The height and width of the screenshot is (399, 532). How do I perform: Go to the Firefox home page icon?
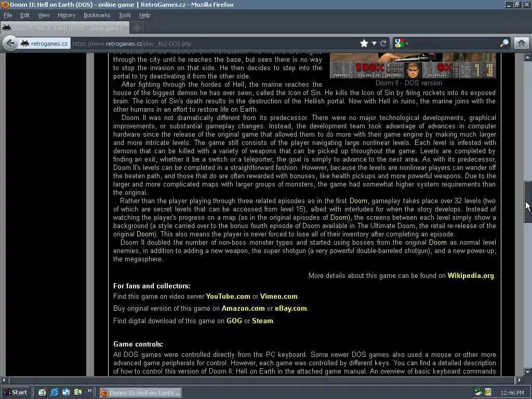click(522, 44)
